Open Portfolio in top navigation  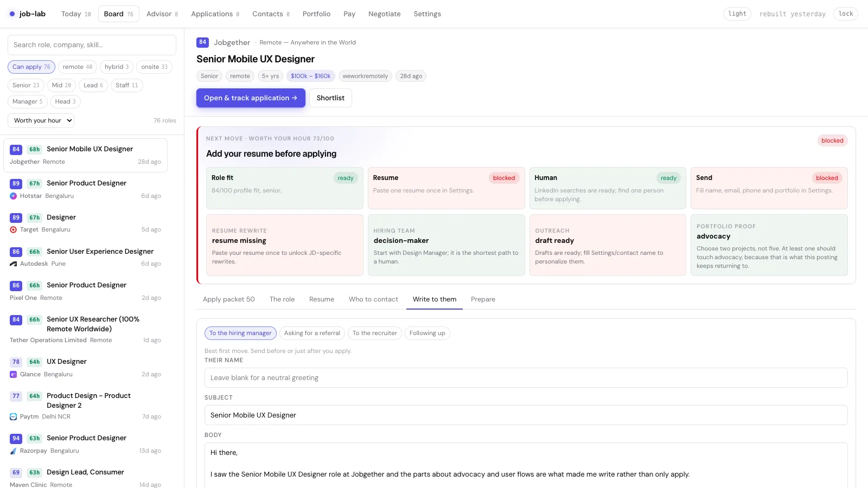(x=316, y=14)
